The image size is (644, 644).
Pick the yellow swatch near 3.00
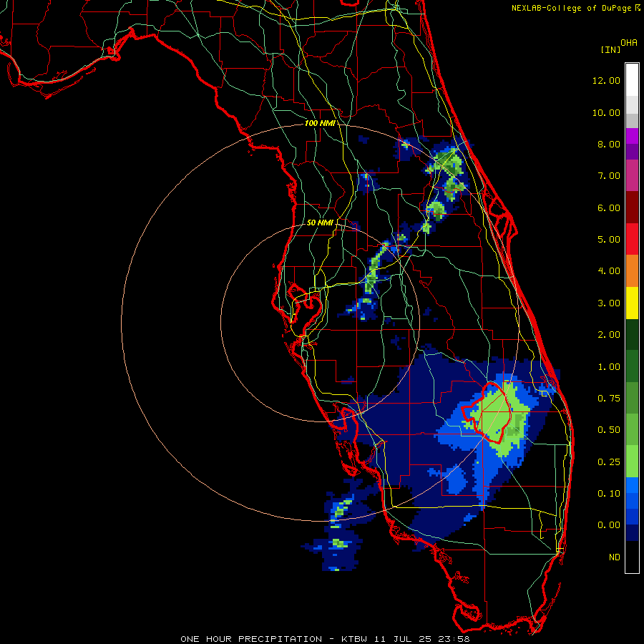(632, 303)
